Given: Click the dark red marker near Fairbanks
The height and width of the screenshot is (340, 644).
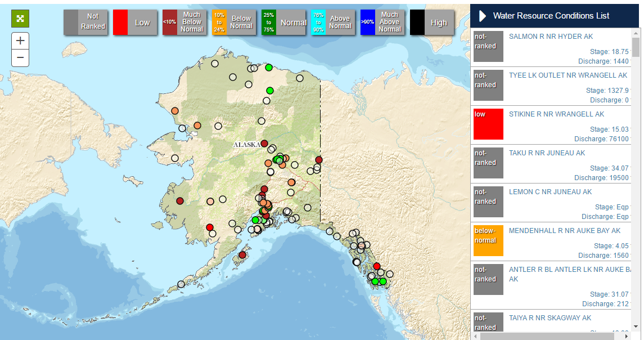Looking at the screenshot, I should point(263,144).
